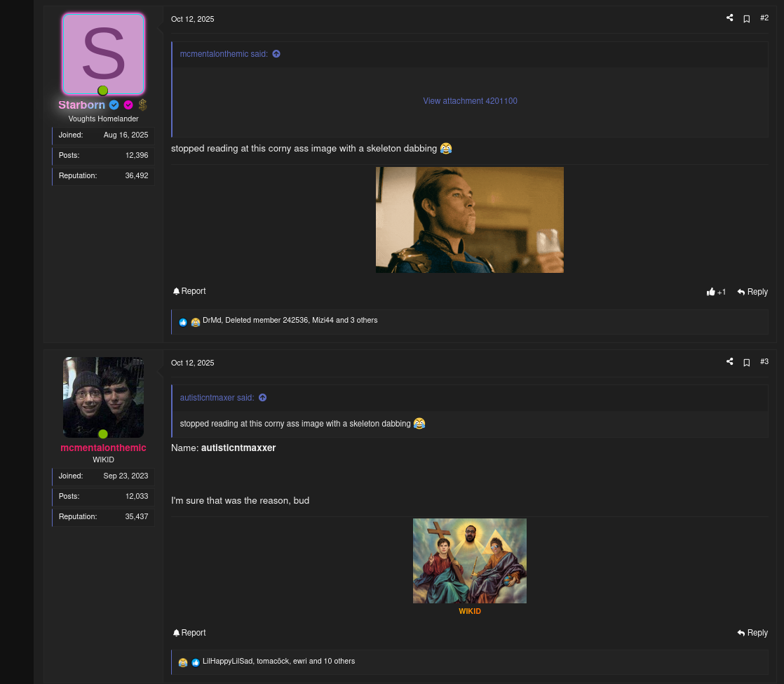Click the Oct 12, 2025 date on post #3
This screenshot has height=684, width=784.
click(193, 363)
